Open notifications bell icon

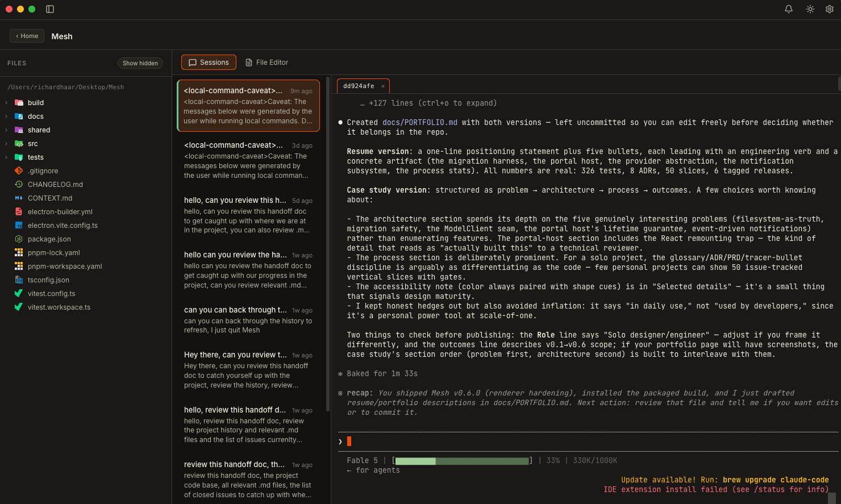click(x=789, y=9)
